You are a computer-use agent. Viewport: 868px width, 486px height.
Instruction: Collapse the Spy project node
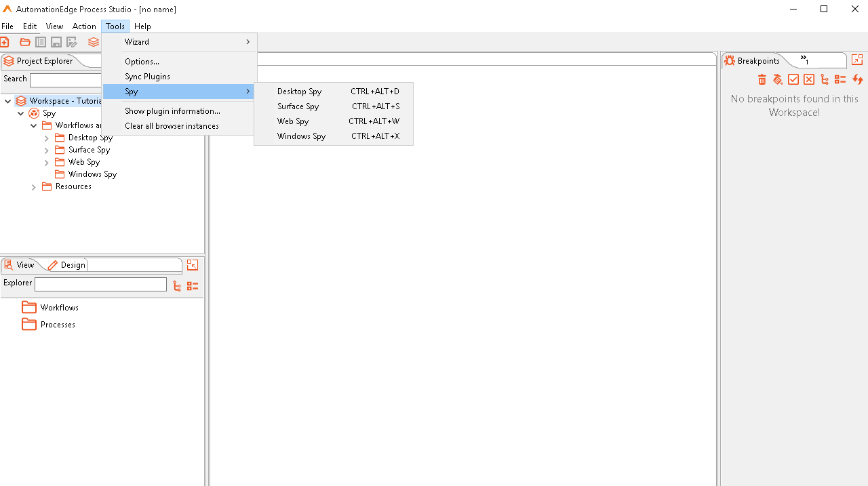[x=21, y=113]
